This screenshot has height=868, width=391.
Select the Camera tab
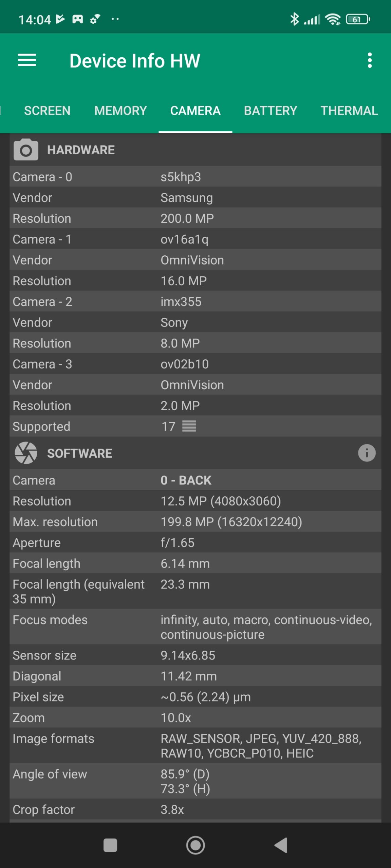tap(195, 111)
